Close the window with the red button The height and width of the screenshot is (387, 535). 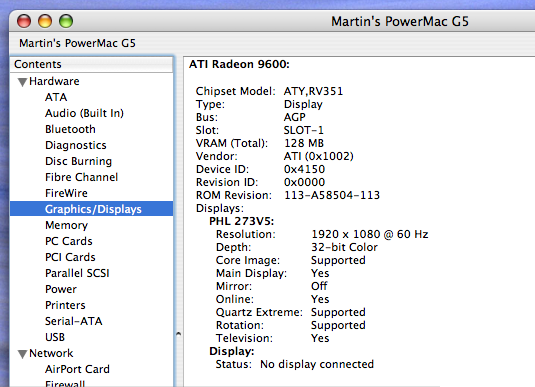pos(24,21)
